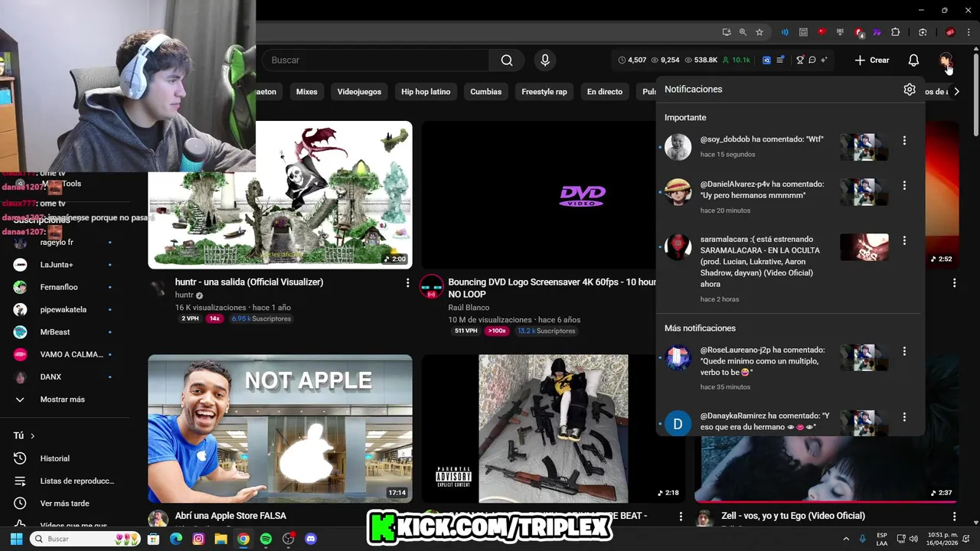980x551 pixels.
Task: Select the Videojuegos chip
Action: (359, 92)
